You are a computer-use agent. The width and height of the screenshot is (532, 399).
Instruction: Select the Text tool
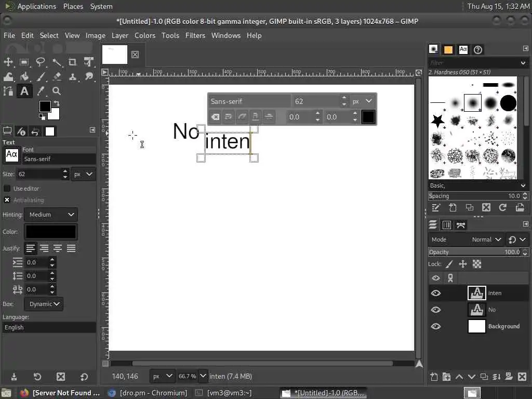24,91
